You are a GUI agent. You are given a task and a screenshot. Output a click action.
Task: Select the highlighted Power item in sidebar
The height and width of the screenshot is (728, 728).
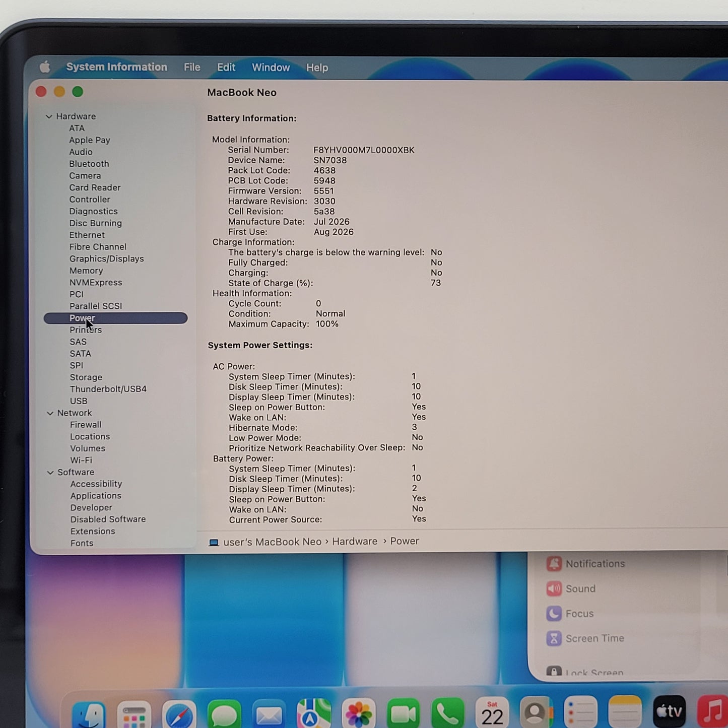pyautogui.click(x=115, y=318)
